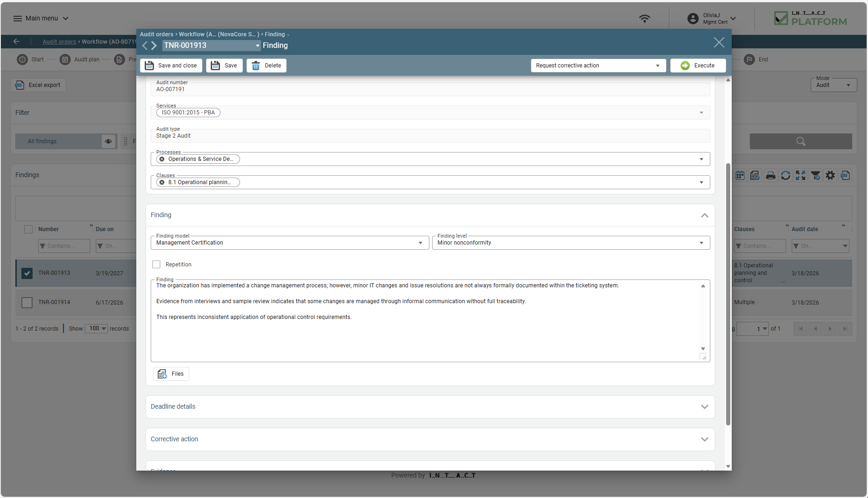Click the Finding text area scroll-down arrow

click(703, 349)
